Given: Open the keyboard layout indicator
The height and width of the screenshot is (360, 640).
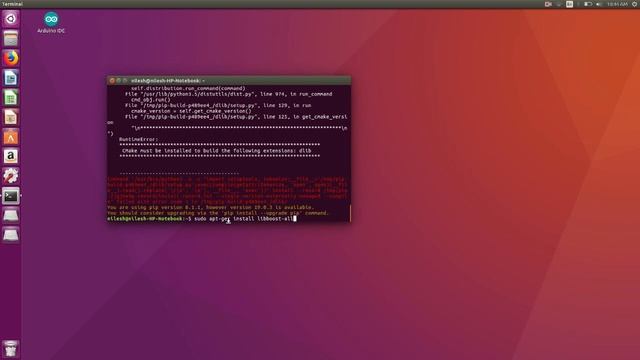Looking at the screenshot, I should (569, 4).
